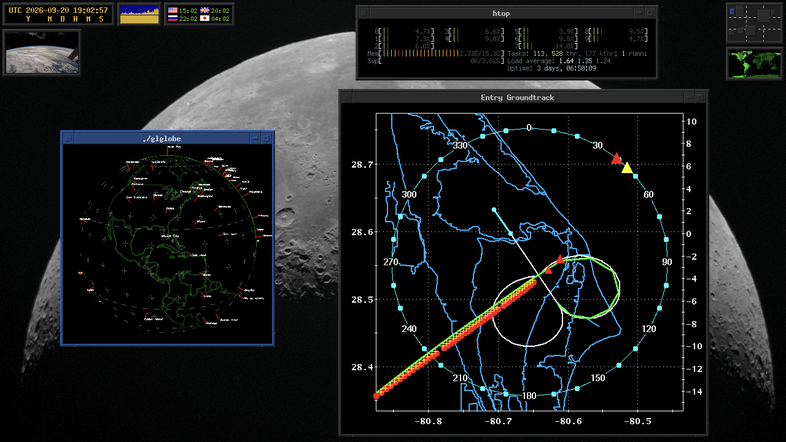Click the 60 compass heading label

(x=648, y=194)
